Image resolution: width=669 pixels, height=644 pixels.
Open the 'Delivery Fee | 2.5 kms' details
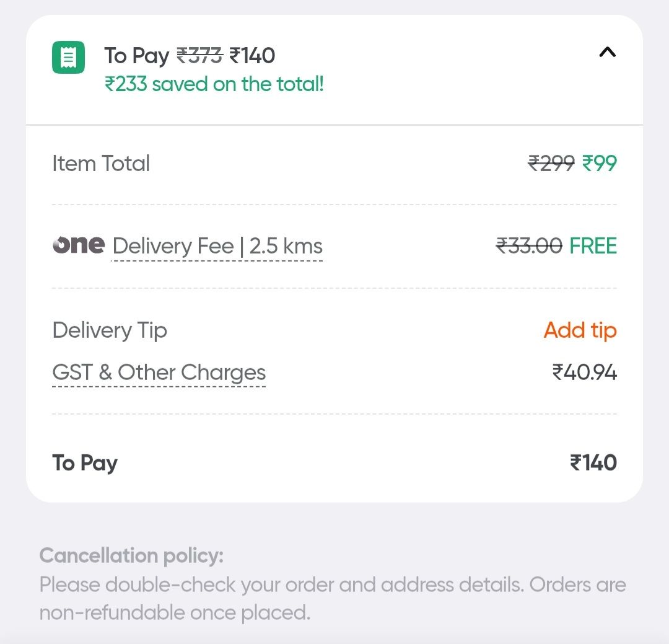pos(217,247)
